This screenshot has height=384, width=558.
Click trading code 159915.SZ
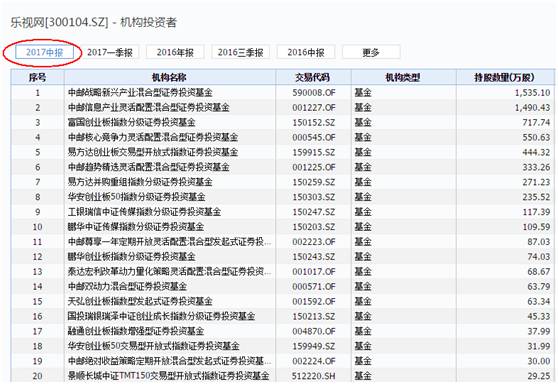[x=314, y=152]
